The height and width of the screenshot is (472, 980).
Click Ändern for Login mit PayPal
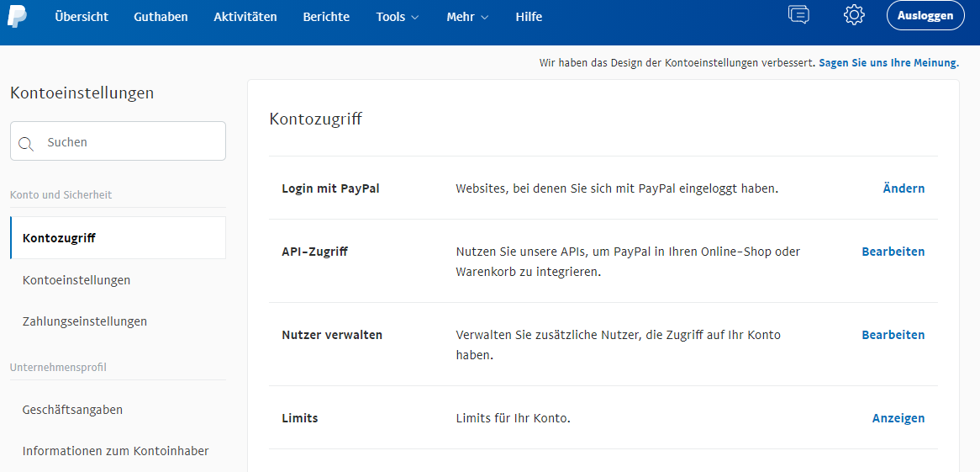click(x=904, y=188)
